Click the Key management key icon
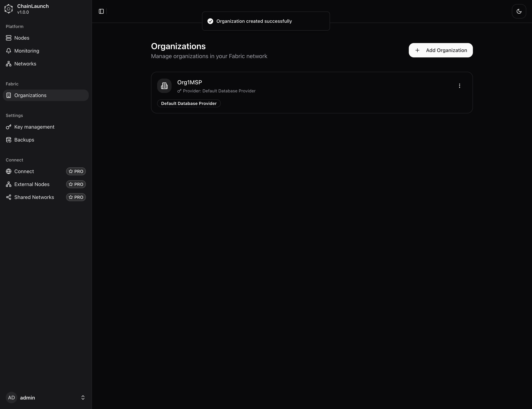The image size is (532, 409). pos(9,127)
